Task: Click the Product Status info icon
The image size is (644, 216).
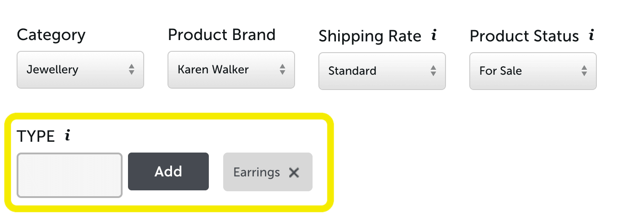Action: 591,36
